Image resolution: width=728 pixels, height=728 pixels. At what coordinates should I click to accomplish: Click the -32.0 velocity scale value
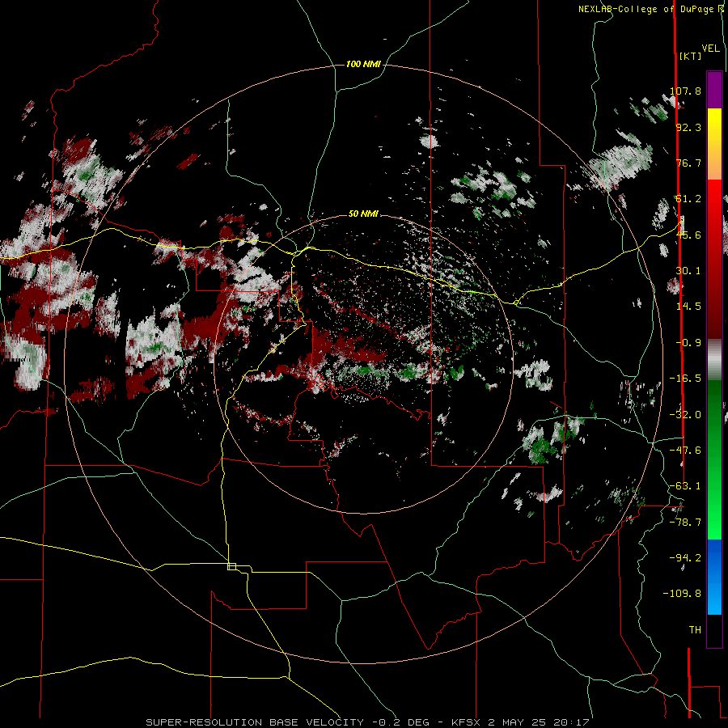686,415
